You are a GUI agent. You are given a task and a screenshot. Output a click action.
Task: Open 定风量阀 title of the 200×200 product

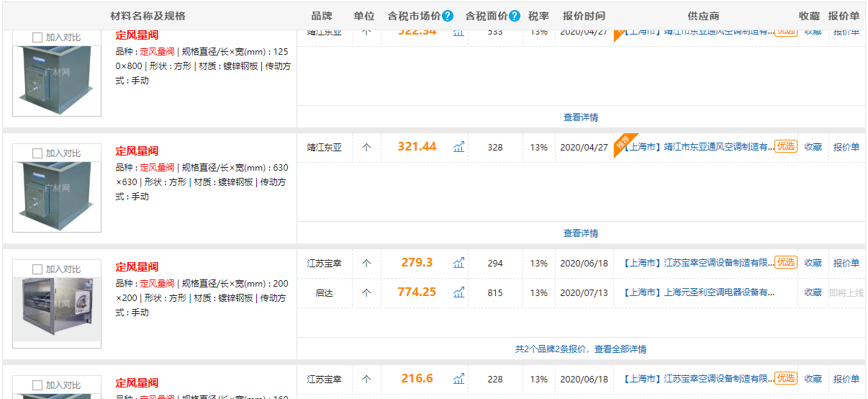(137, 267)
